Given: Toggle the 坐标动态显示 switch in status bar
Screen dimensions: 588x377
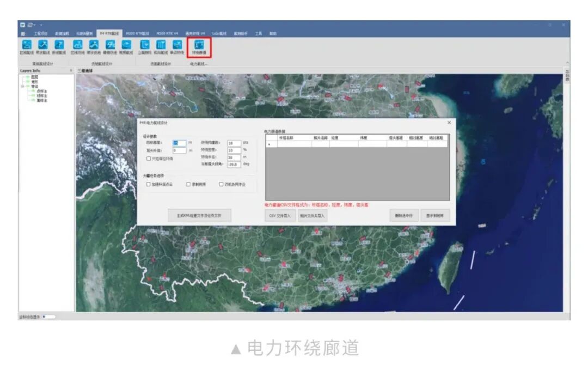Looking at the screenshot, I should tap(48, 317).
